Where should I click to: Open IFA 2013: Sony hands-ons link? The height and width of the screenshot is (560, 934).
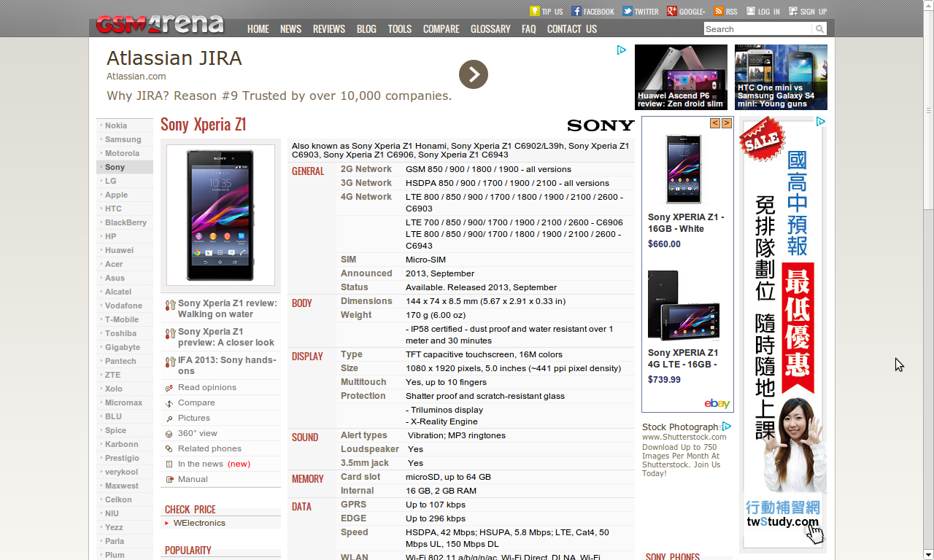227,365
